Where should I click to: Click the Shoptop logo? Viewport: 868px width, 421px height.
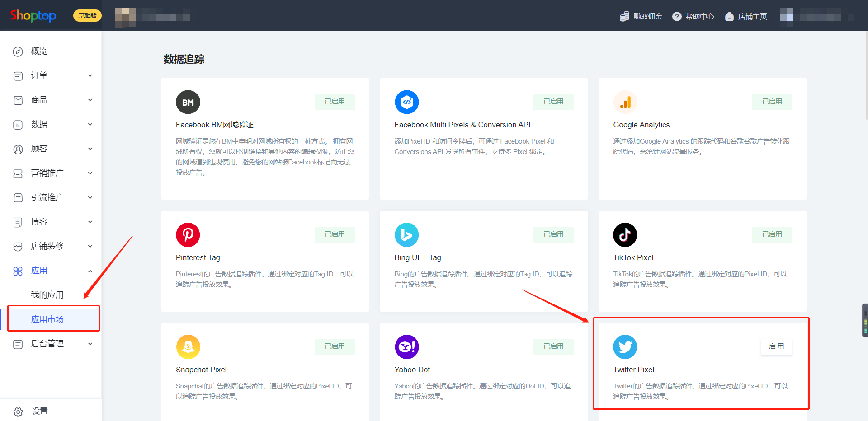[x=33, y=16]
